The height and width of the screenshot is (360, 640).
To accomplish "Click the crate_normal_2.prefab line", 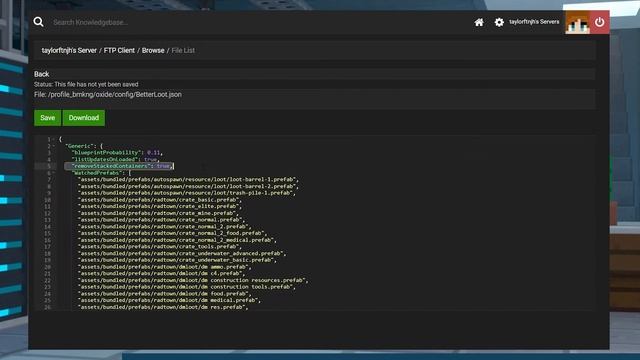I will (x=164, y=227).
